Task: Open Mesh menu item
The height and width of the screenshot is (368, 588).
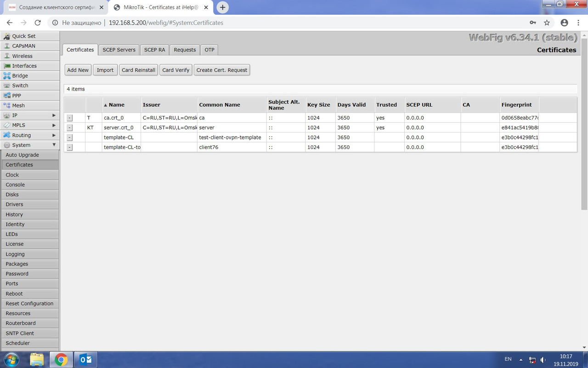Action: [29, 105]
